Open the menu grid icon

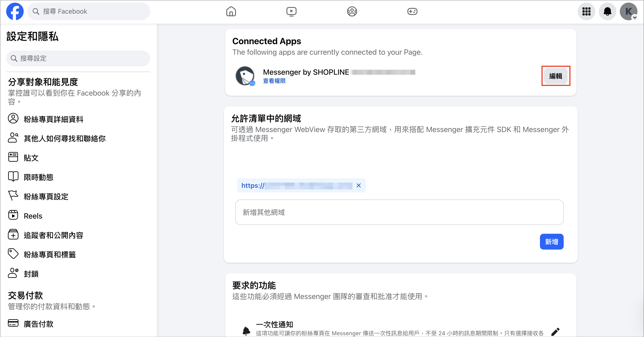point(586,11)
